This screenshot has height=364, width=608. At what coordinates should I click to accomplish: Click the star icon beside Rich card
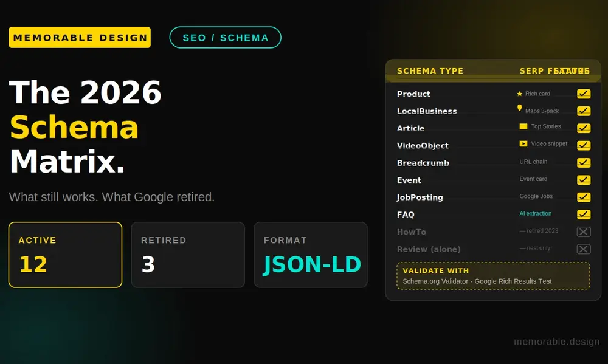point(520,94)
